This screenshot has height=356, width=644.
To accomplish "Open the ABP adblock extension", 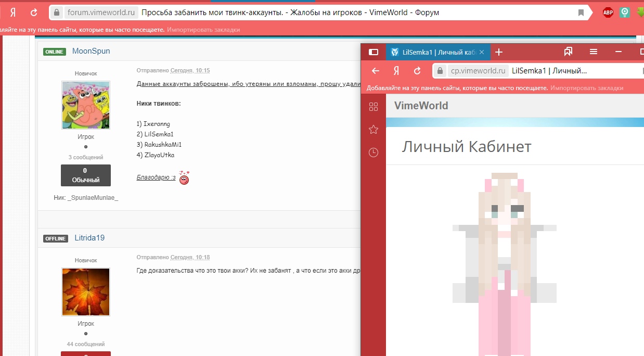I will 608,12.
